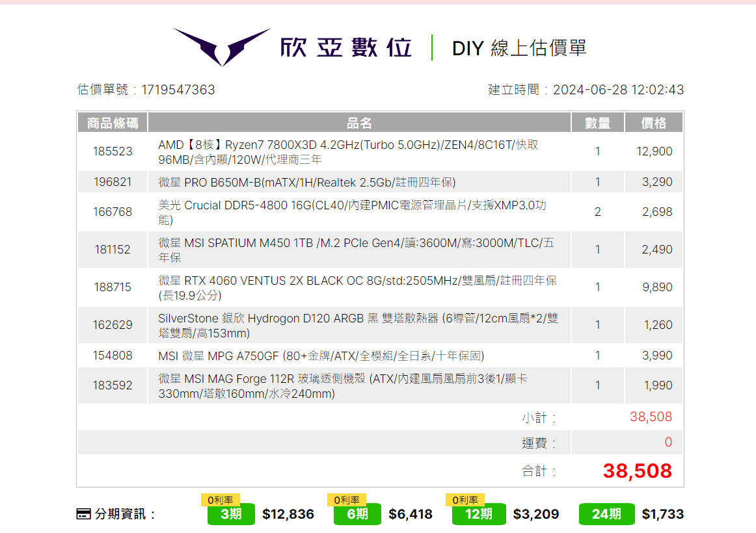
Task: Click the 0利率 tag above 12期
Action: tap(465, 500)
